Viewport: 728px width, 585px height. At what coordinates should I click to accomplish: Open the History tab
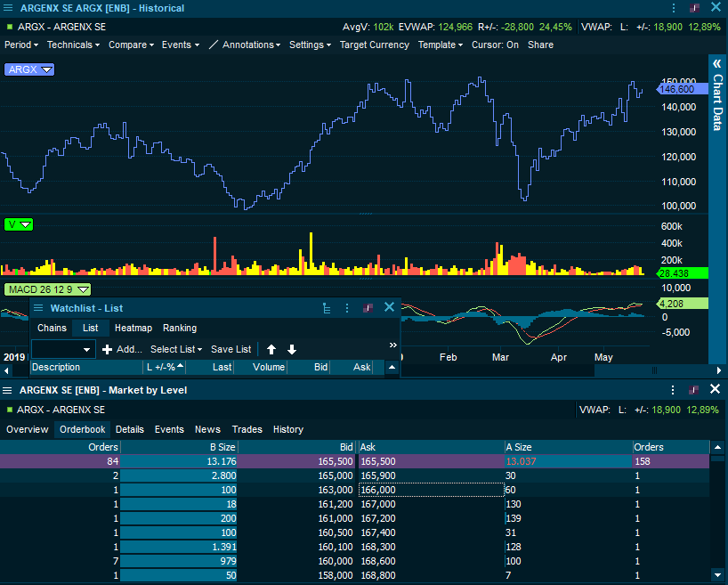(287, 429)
